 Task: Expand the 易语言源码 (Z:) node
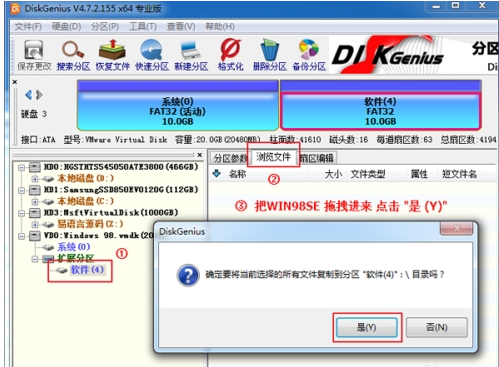pyautogui.click(x=35, y=224)
